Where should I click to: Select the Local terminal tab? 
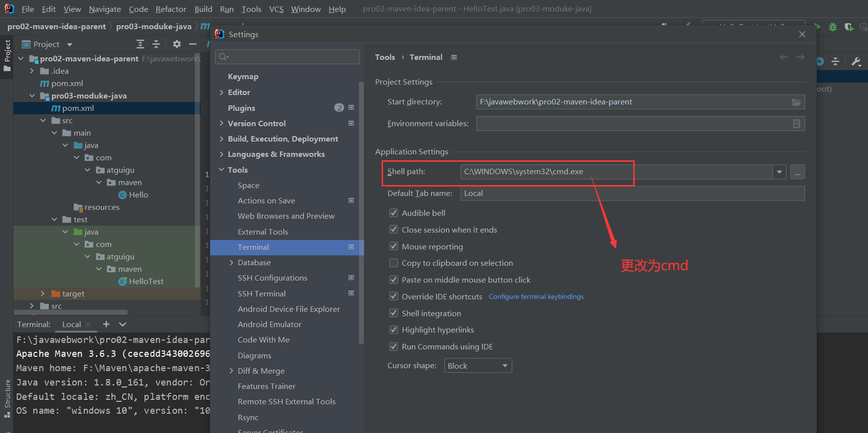pos(72,325)
